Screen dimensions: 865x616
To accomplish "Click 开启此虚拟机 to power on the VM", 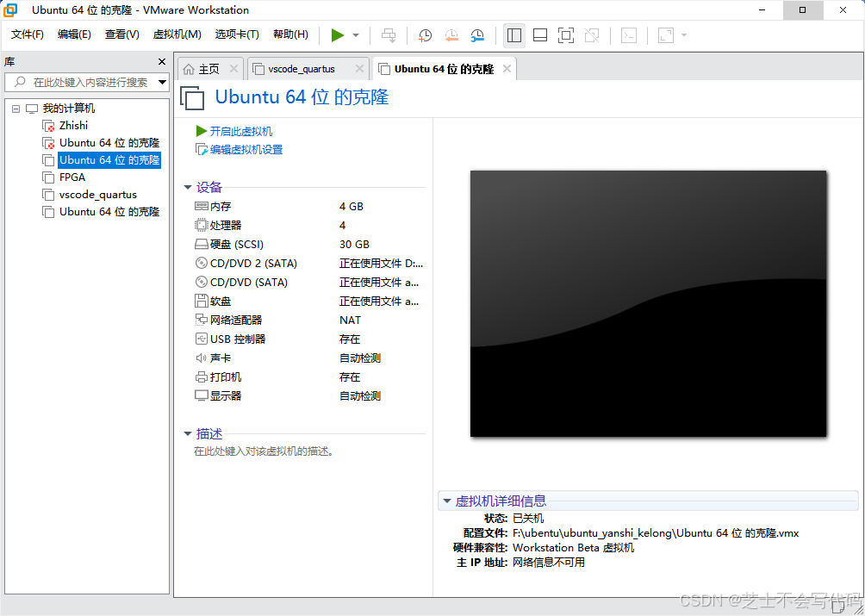I will click(x=242, y=133).
